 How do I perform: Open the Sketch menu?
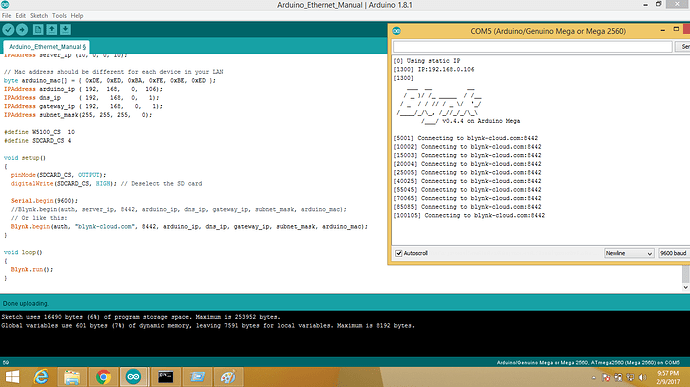tap(39, 15)
